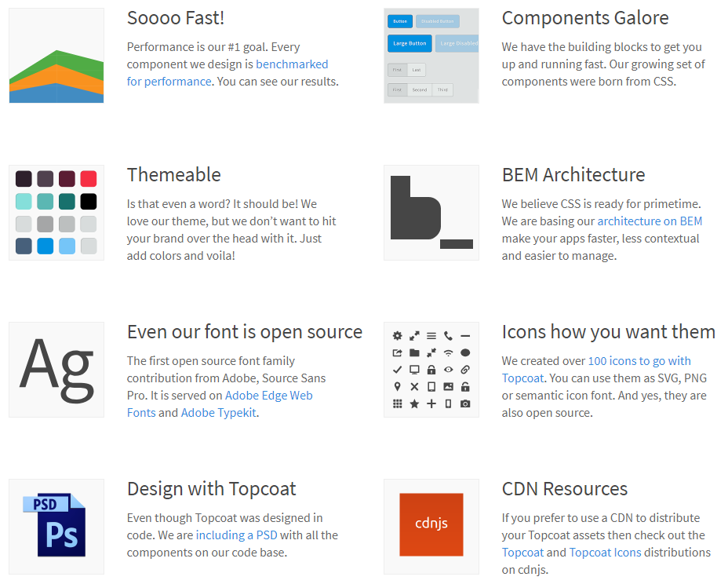Click the "Even our font is open source" heading

(245, 332)
